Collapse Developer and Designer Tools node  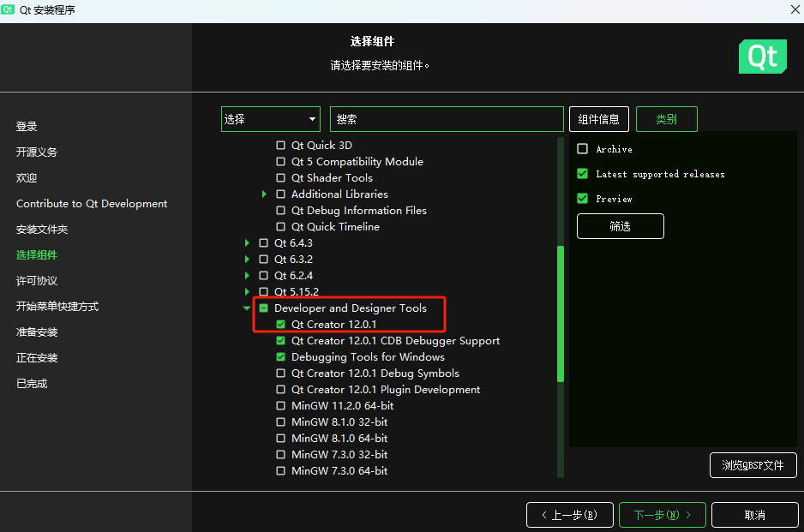click(247, 308)
